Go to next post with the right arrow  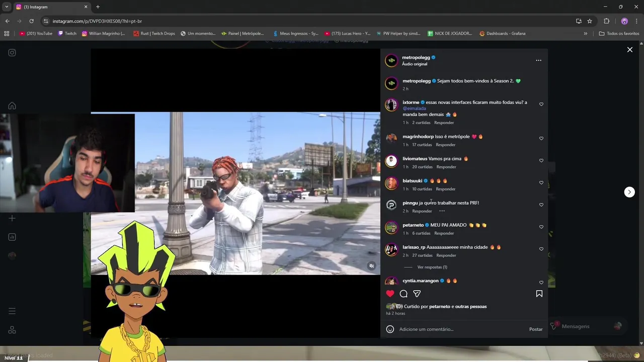629,192
